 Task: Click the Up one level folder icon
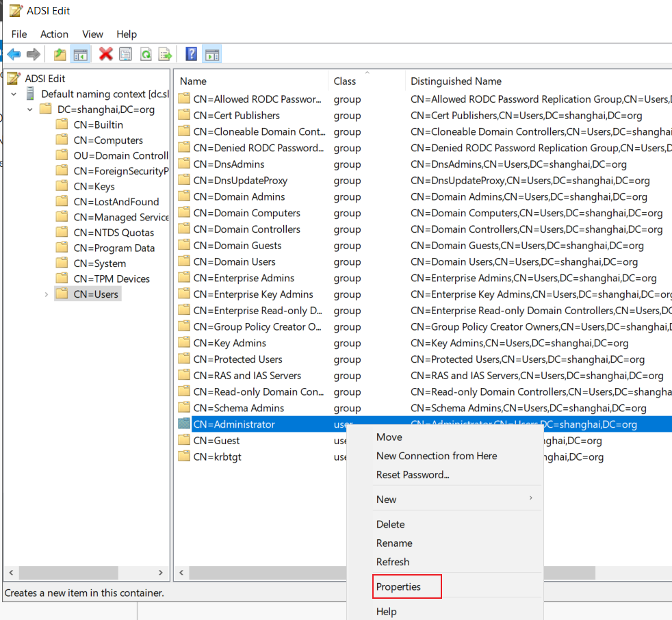[x=60, y=55]
